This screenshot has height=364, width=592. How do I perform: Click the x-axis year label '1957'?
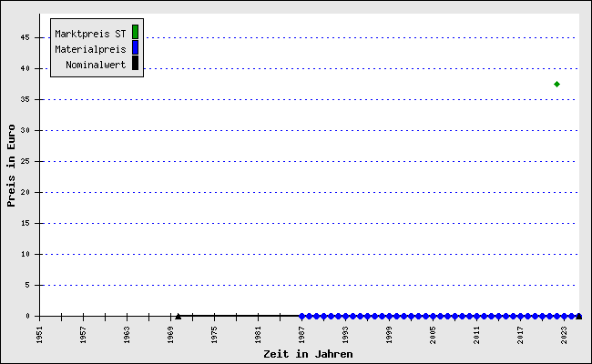84,335
